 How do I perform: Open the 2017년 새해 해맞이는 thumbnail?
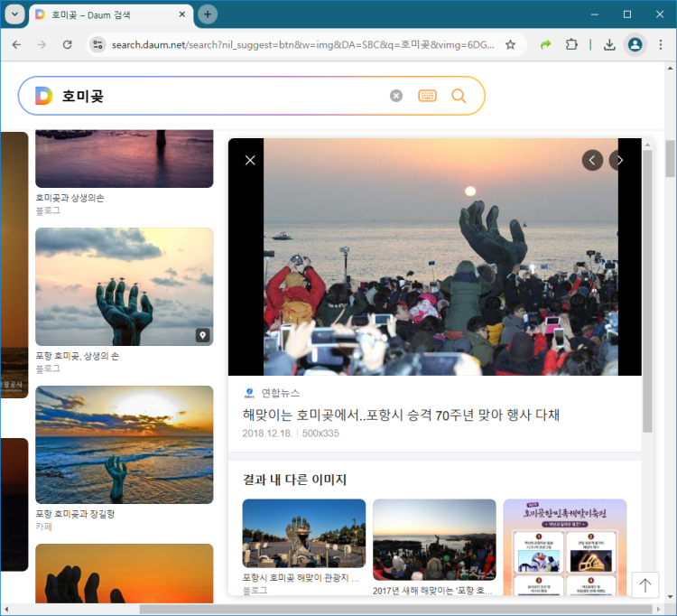[434, 539]
